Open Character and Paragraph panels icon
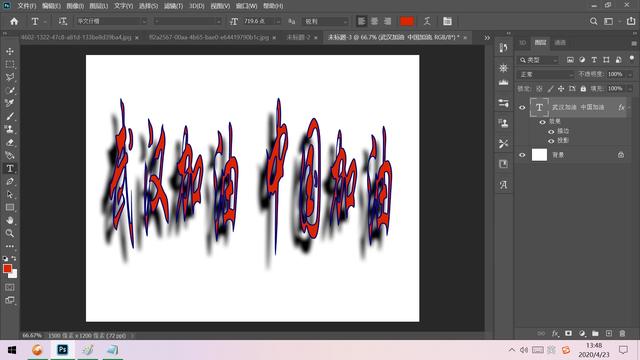This screenshot has height=360, width=640. [x=447, y=21]
